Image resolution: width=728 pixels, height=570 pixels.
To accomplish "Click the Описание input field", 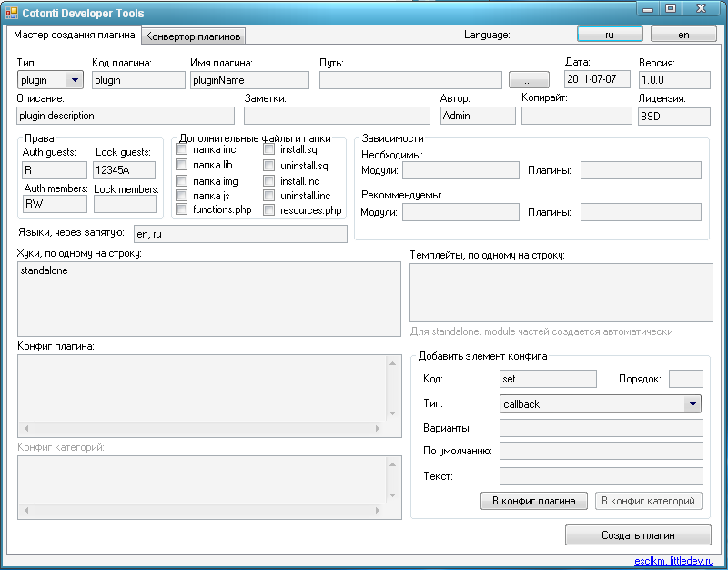I will click(126, 116).
